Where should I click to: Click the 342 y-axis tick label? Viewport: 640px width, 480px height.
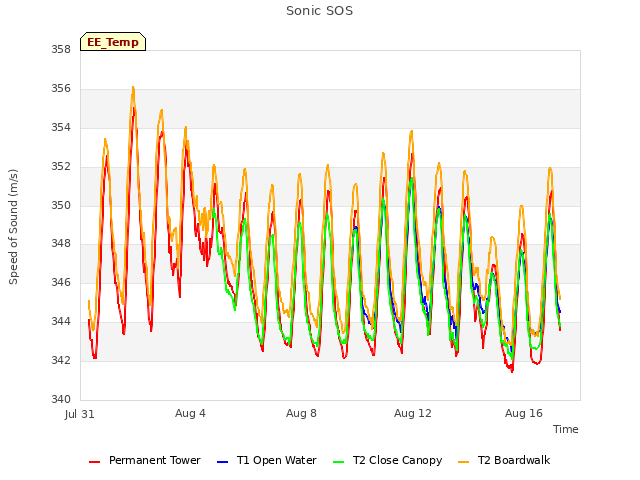[x=61, y=360]
